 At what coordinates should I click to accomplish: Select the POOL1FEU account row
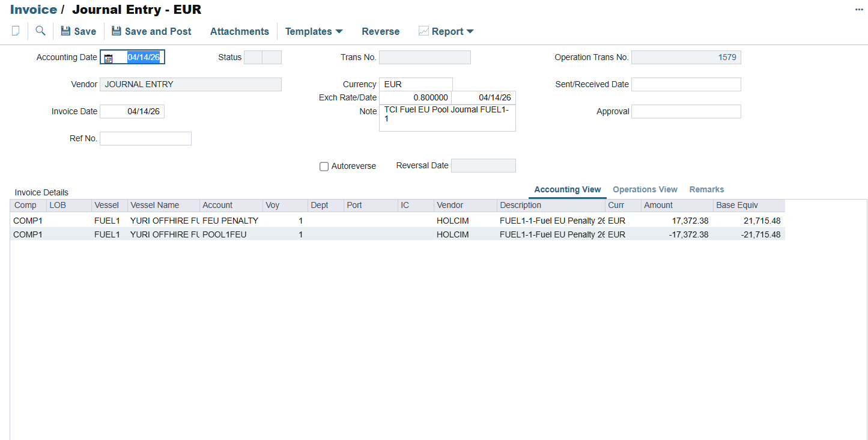tap(397, 234)
